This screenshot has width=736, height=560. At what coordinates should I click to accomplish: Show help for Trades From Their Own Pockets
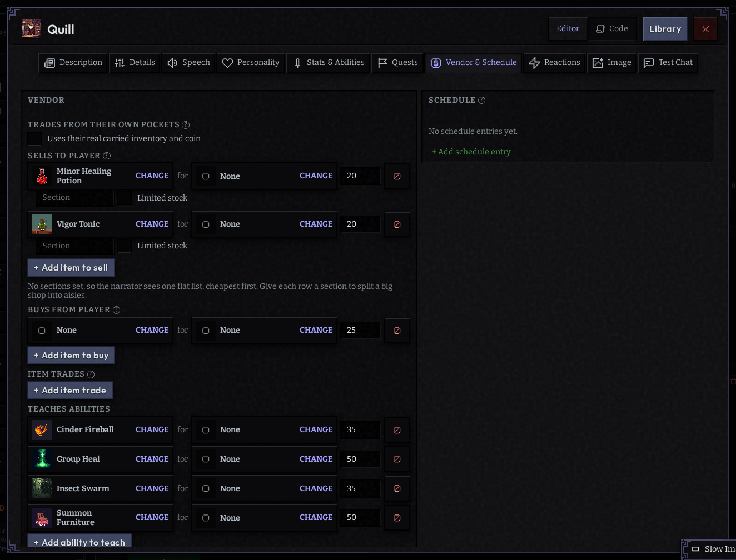click(186, 125)
